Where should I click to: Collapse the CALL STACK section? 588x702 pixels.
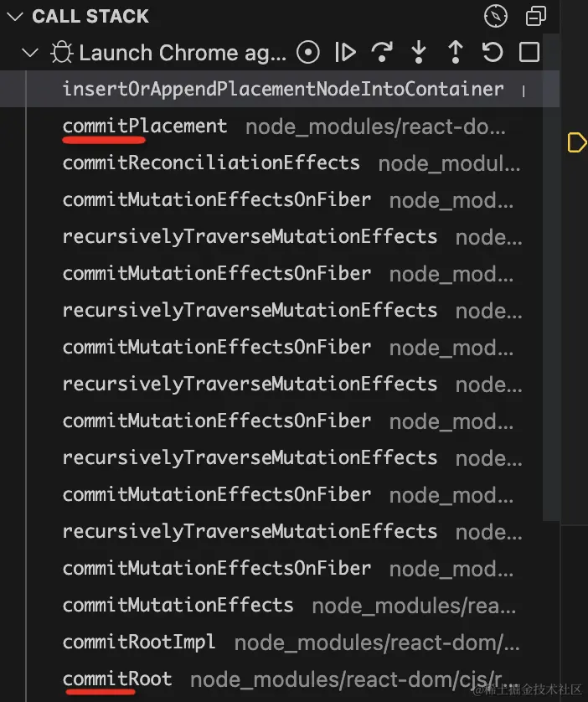click(x=14, y=16)
